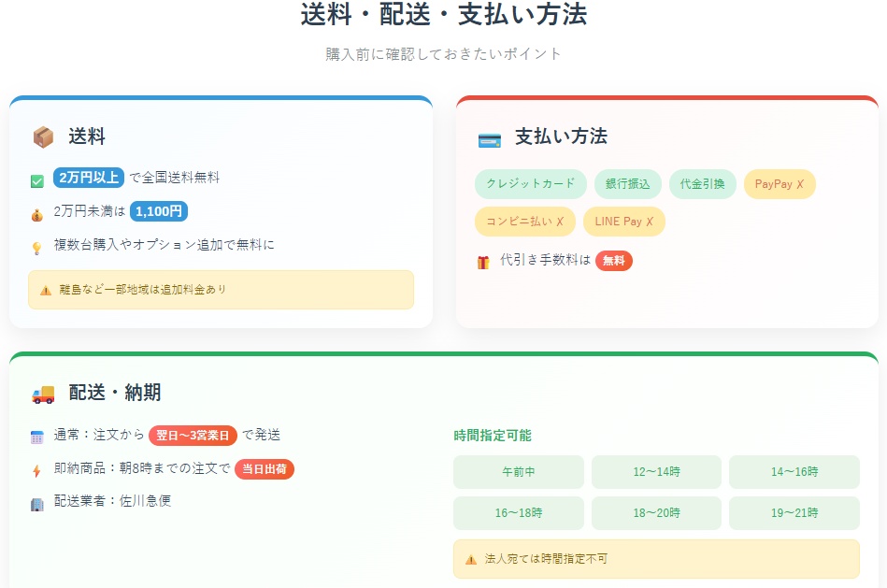Click the package box icon beside 送料
The image size is (887, 588).
[43, 137]
